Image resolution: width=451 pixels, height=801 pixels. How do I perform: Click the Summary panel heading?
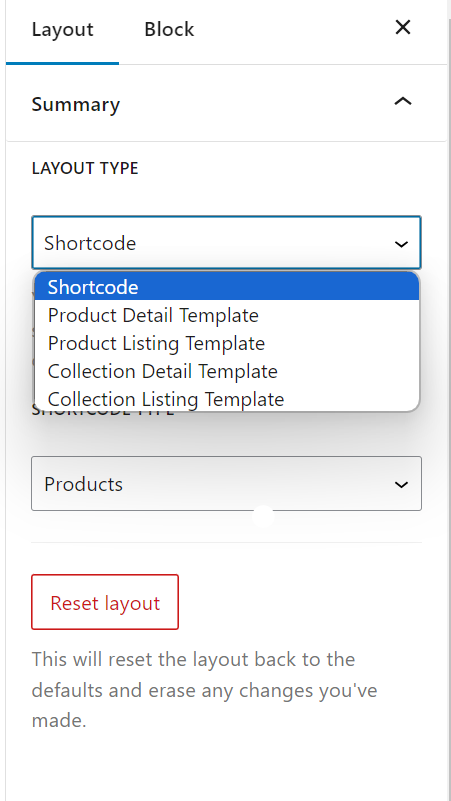tap(76, 104)
